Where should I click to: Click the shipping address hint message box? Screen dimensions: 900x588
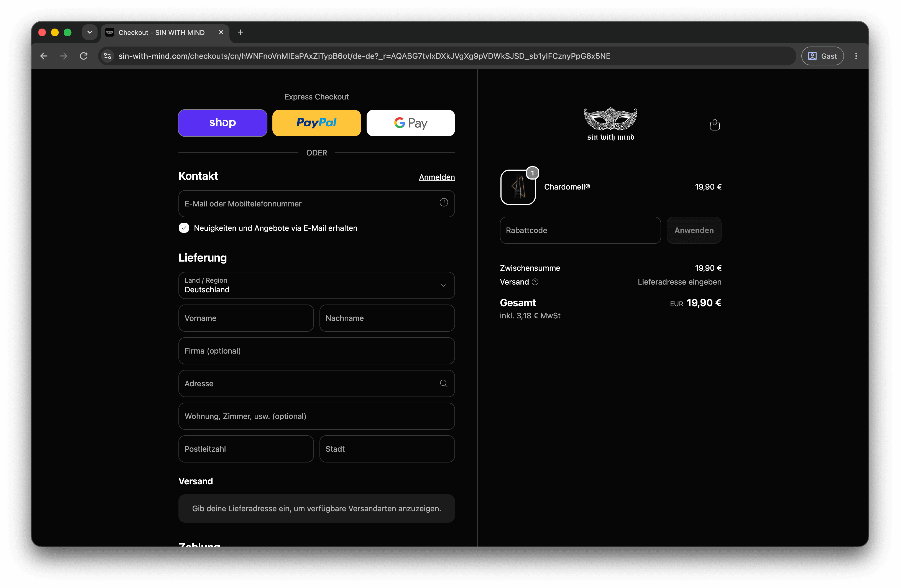click(316, 508)
